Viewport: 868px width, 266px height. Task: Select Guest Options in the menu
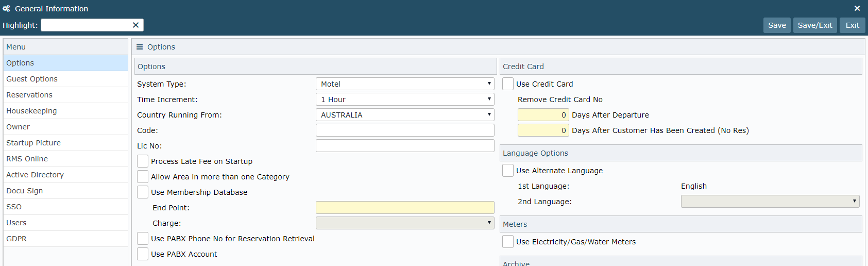click(32, 79)
